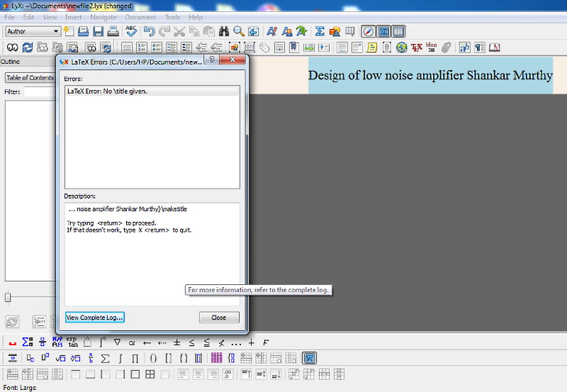Insert the product symbol
Screen dimensions: 567x392
click(x=135, y=359)
